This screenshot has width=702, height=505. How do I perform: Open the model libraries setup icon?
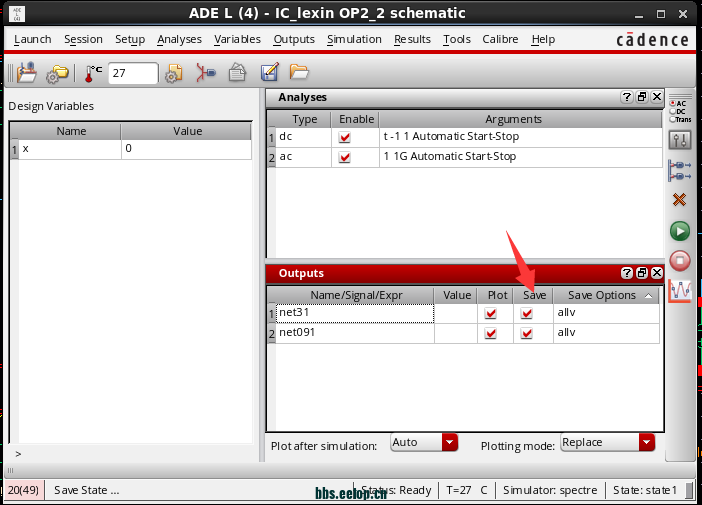(x=174, y=73)
